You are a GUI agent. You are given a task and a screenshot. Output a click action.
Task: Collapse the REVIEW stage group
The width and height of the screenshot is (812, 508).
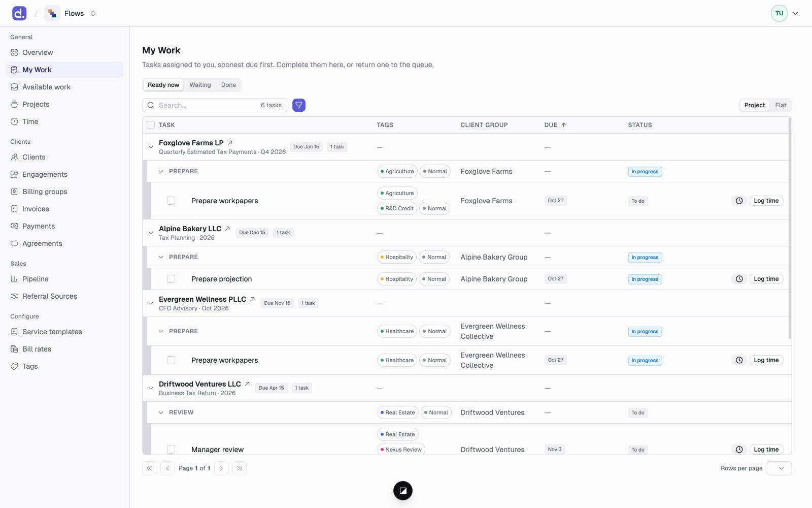tap(161, 412)
